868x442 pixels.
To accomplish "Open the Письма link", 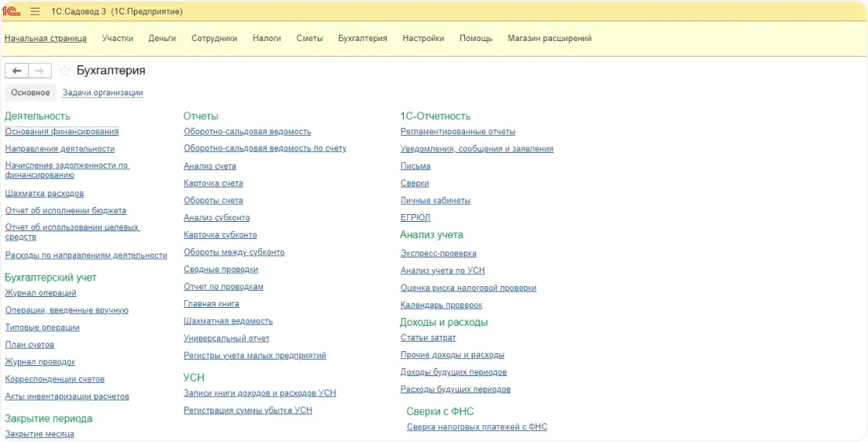I will click(415, 166).
